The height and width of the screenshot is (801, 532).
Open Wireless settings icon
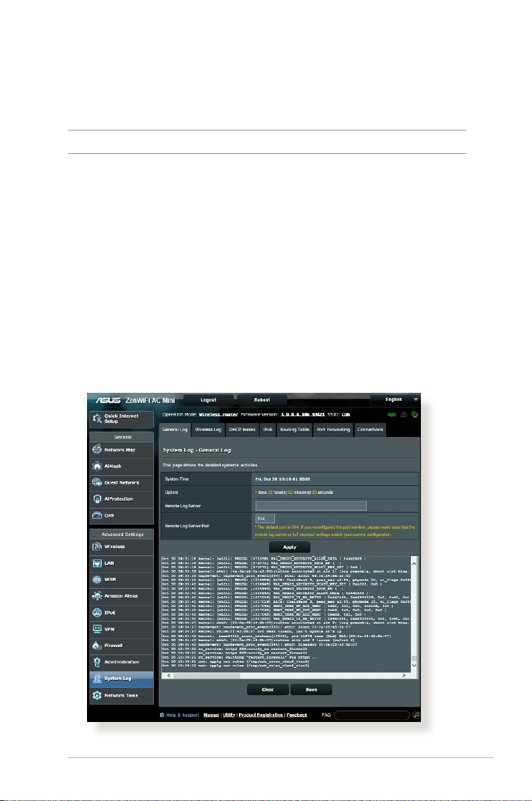tap(96, 547)
